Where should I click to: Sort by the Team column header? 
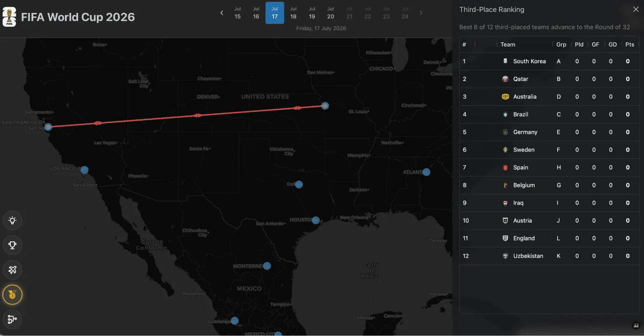pos(508,45)
